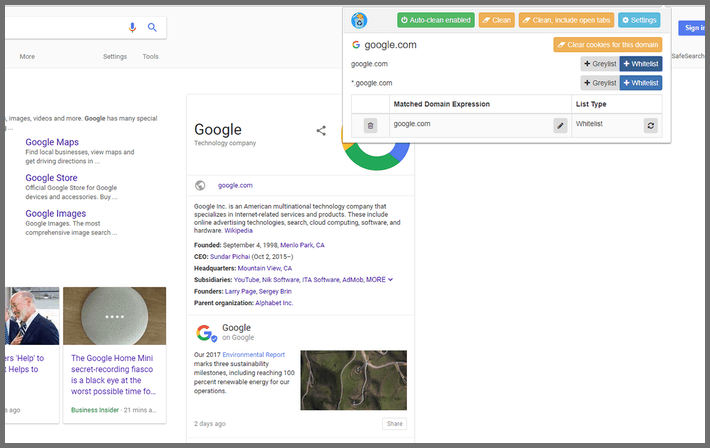The width and height of the screenshot is (710, 448).
Task: Open the Sergey Brin link
Action: point(275,292)
